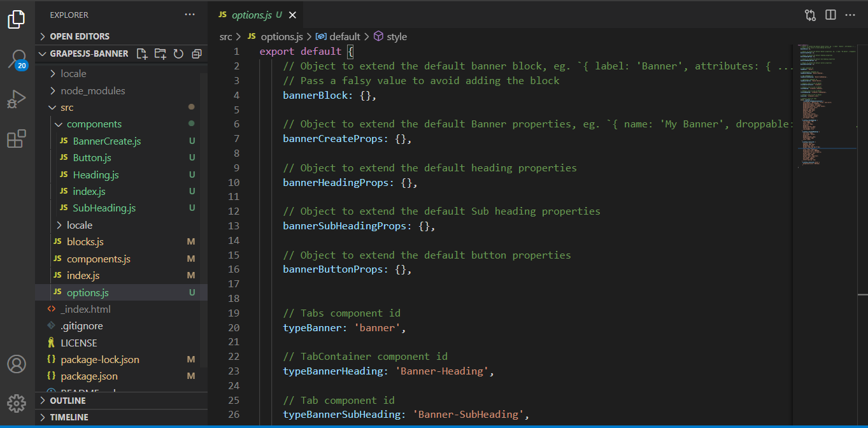The height and width of the screenshot is (428, 868).
Task: Open .gitignore file
Action: click(121, 325)
